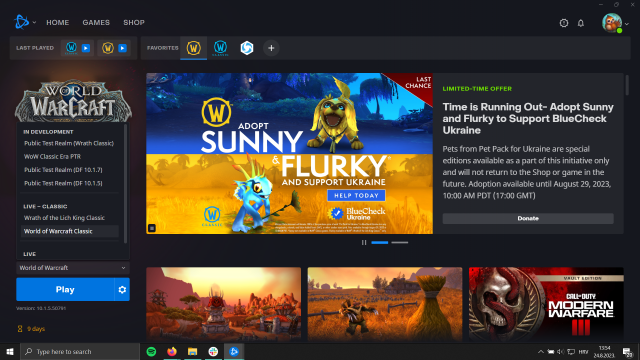The width and height of the screenshot is (640, 360).
Task: Open Slack from the taskbar
Action: [213, 351]
